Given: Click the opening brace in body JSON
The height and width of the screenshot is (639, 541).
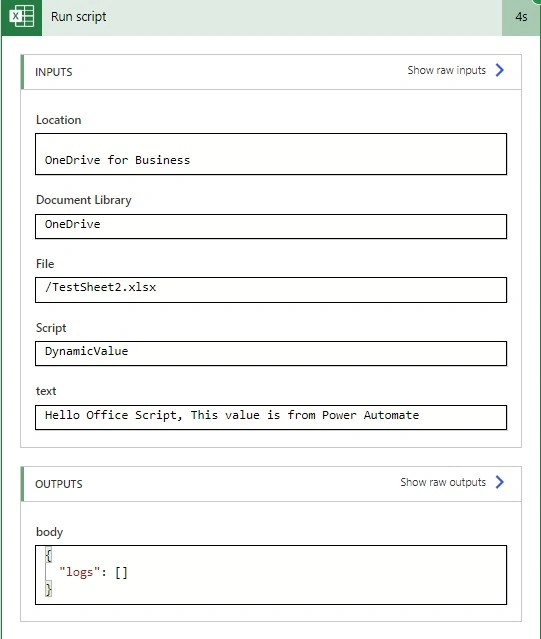Looking at the screenshot, I should pyautogui.click(x=48, y=555).
